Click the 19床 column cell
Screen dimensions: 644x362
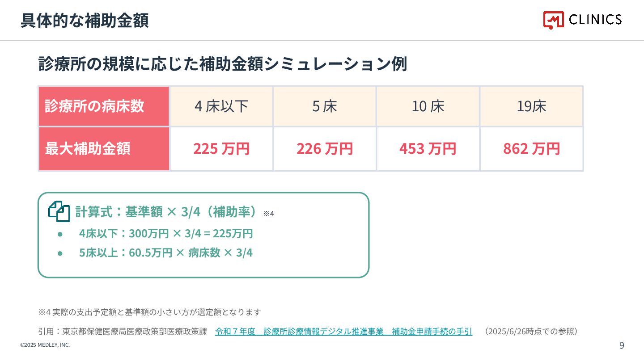pyautogui.click(x=532, y=106)
